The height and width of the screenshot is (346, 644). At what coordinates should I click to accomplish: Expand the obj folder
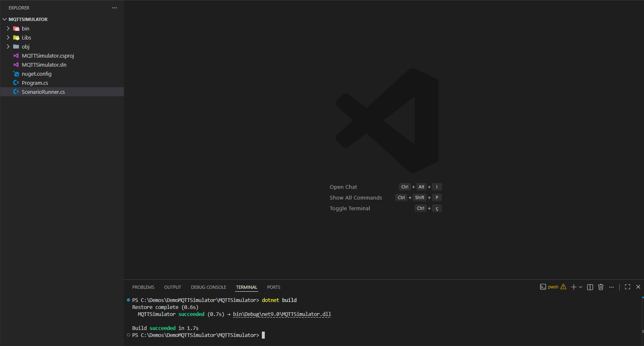point(8,46)
